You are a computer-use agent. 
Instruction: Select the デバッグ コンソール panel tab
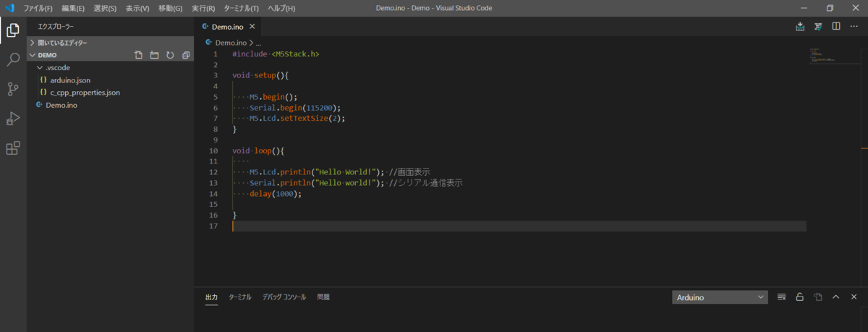[284, 297]
